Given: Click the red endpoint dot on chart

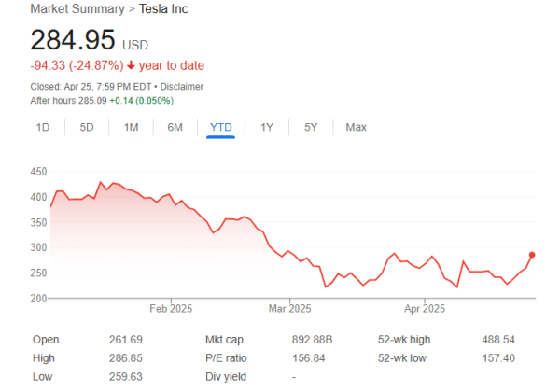Looking at the screenshot, I should pos(532,255).
